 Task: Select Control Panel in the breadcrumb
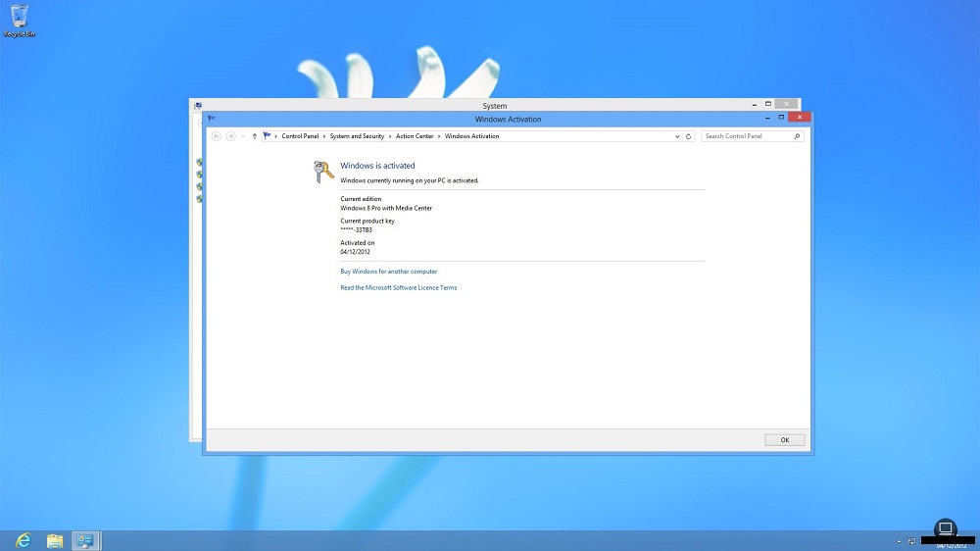[x=300, y=135]
